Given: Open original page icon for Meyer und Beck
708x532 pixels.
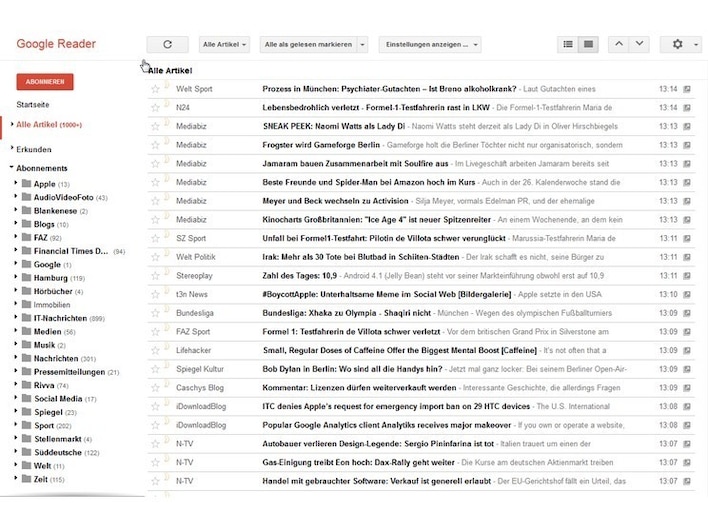Looking at the screenshot, I should [x=687, y=201].
